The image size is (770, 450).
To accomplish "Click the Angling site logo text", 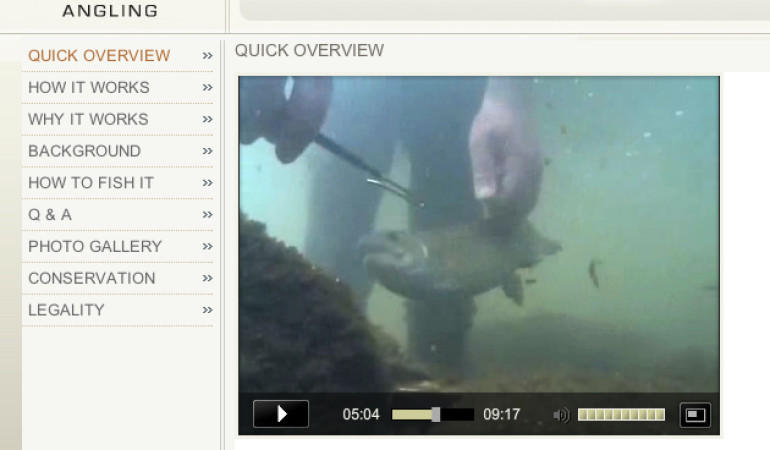I will pos(110,12).
